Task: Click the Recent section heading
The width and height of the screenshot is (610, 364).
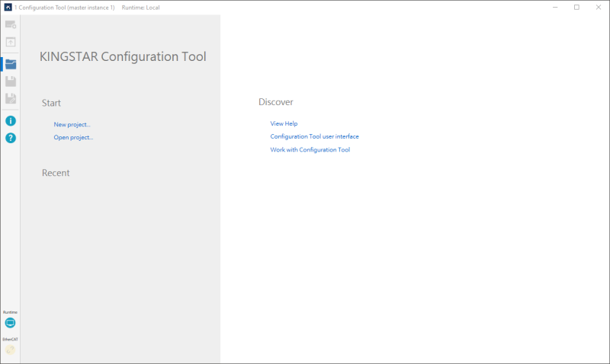Action: [56, 173]
